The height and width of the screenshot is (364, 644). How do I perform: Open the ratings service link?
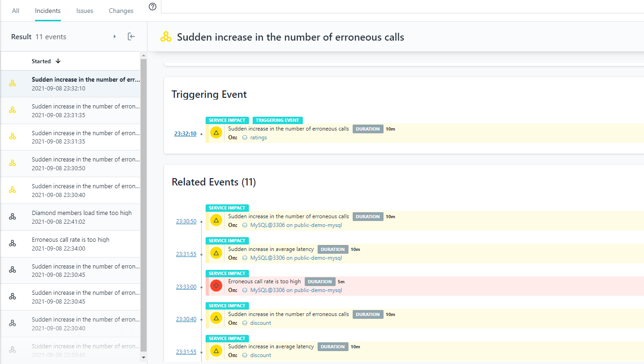258,137
